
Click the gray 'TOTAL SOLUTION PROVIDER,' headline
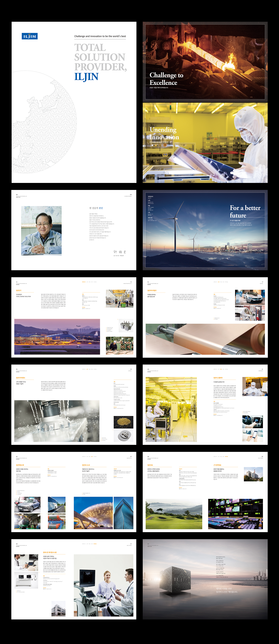(100, 57)
